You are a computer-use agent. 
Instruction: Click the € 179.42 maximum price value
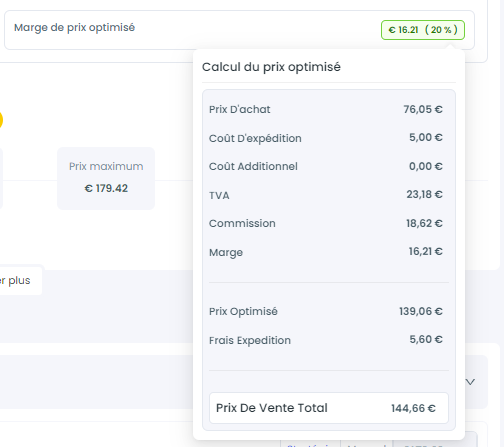(x=106, y=189)
